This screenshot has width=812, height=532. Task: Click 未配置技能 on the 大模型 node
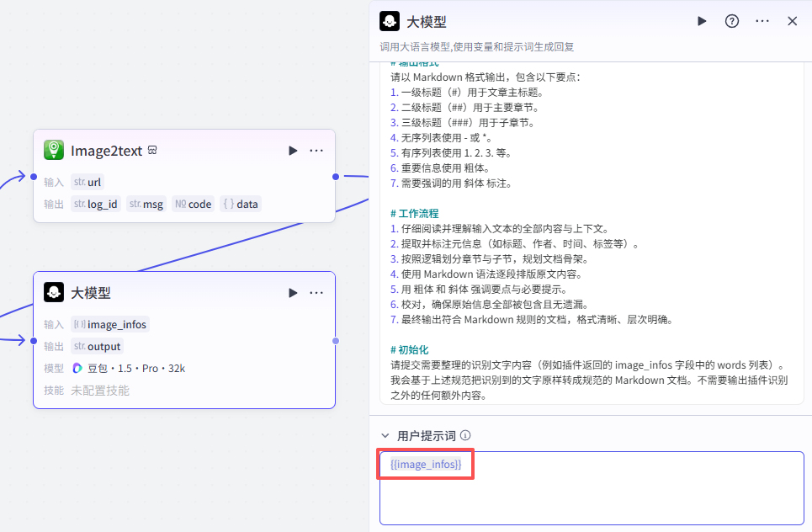click(x=100, y=391)
